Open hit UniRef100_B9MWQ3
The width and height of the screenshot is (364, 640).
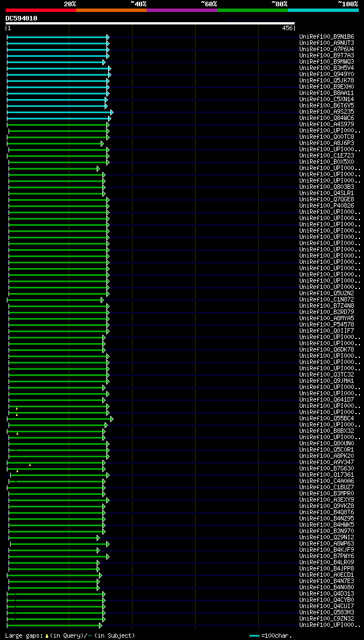(x=326, y=61)
